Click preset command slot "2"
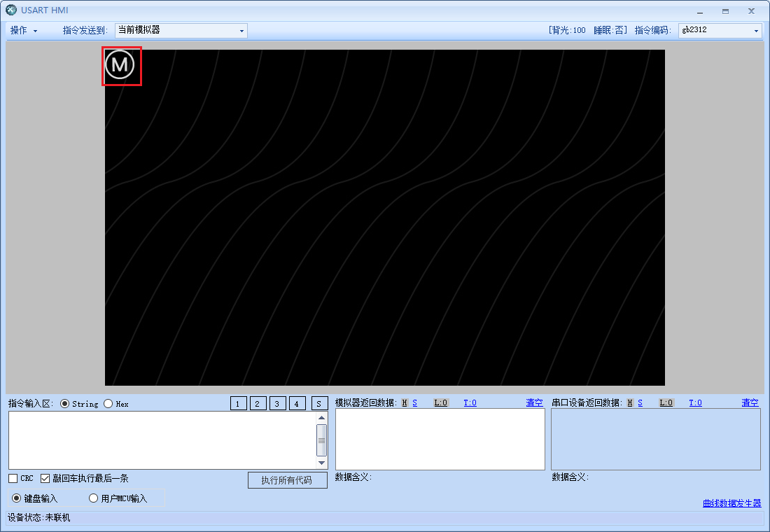 257,403
